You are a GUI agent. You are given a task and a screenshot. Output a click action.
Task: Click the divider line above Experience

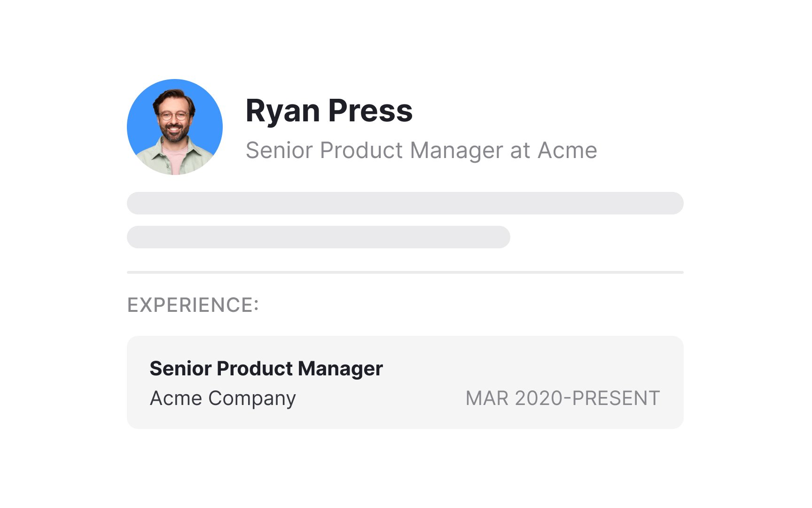405,272
